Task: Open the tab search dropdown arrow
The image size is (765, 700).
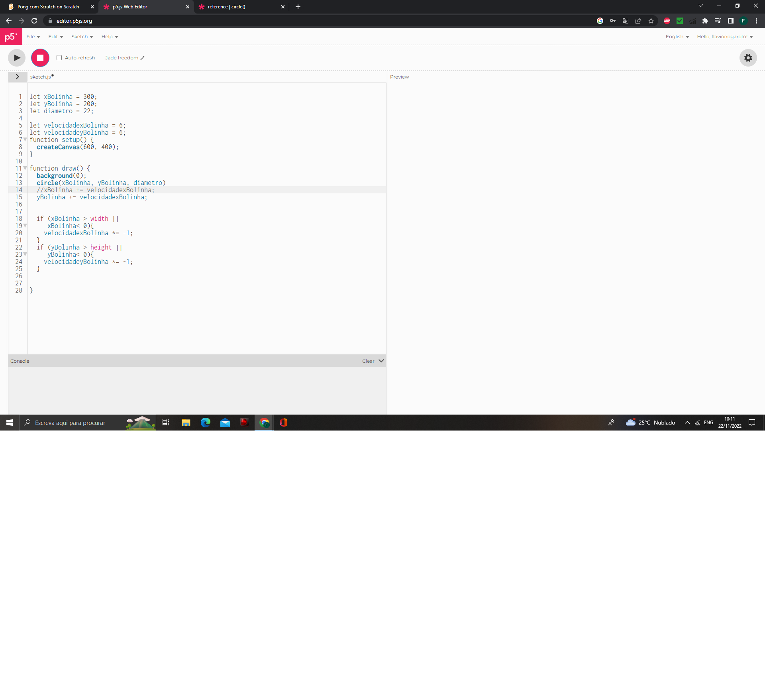Action: [701, 6]
